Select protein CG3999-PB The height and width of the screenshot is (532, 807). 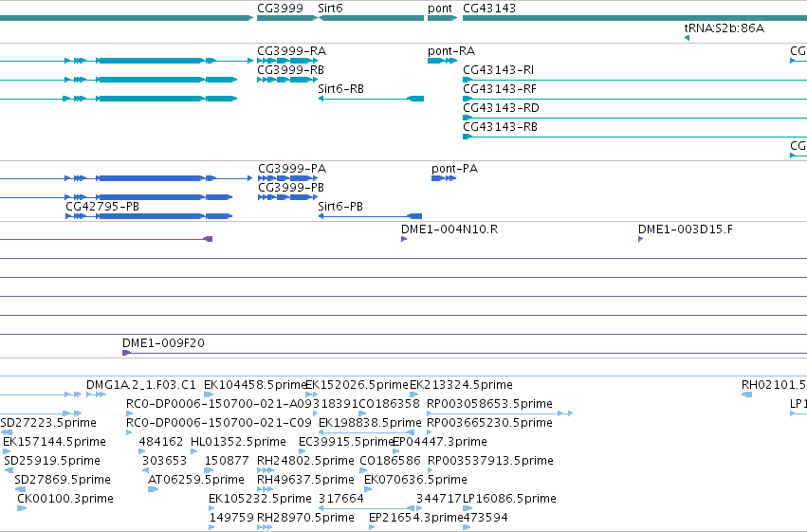tap(291, 188)
